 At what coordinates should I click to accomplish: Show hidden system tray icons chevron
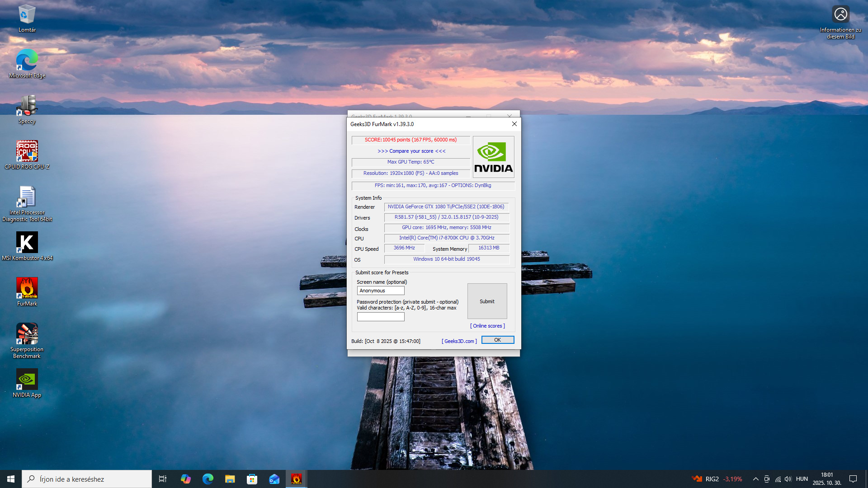pos(755,479)
